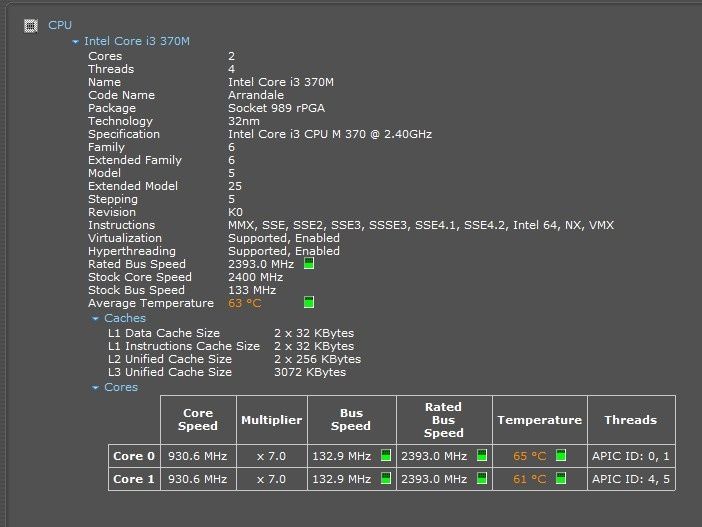Select Package value Socket 989 rPGA
702x527 pixels.
click(x=276, y=108)
